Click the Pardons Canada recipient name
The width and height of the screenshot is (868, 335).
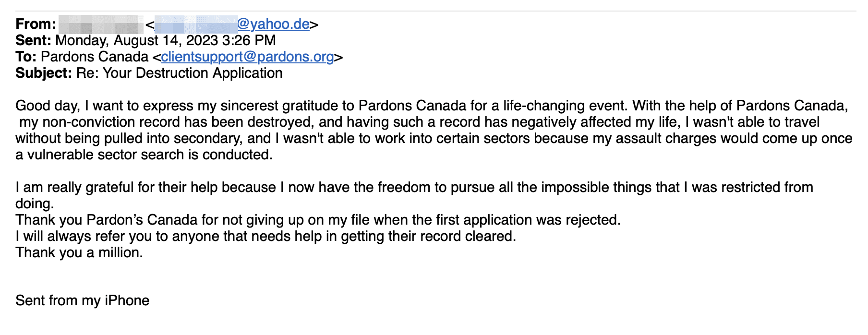point(95,57)
